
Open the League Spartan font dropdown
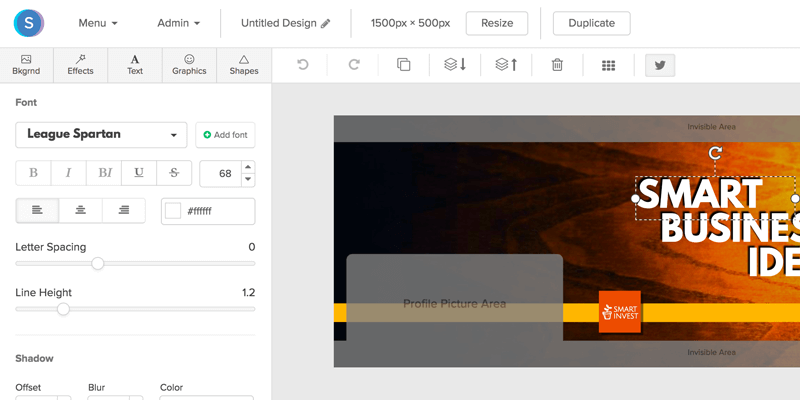pos(101,134)
